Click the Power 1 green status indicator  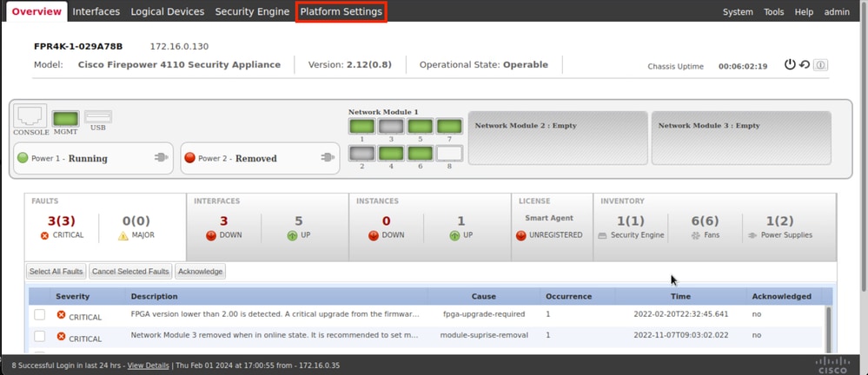pos(23,158)
